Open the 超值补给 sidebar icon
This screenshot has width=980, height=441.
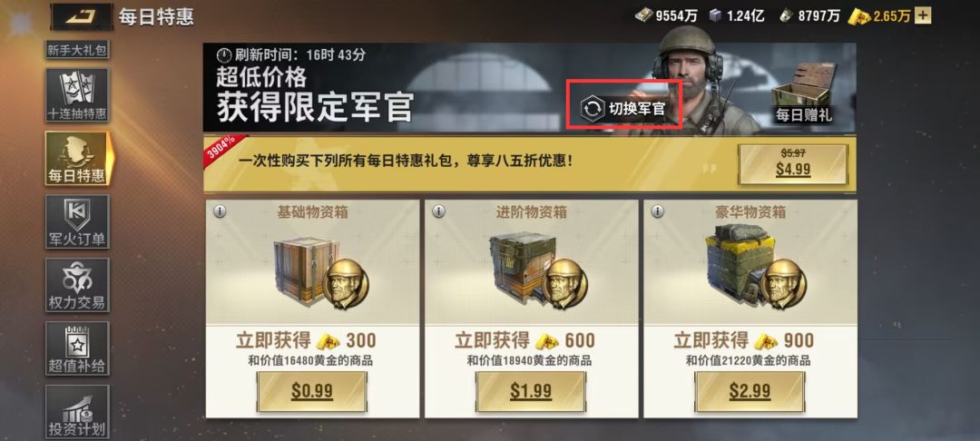(77, 348)
